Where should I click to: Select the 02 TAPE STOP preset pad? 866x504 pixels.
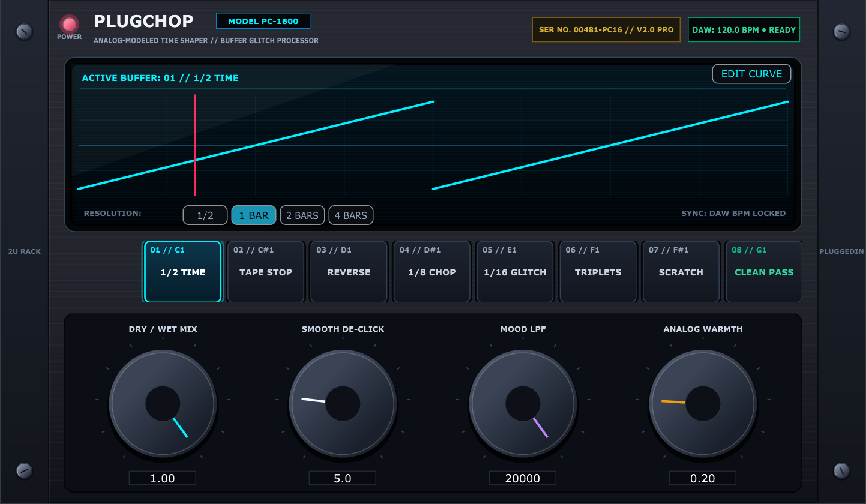[266, 272]
